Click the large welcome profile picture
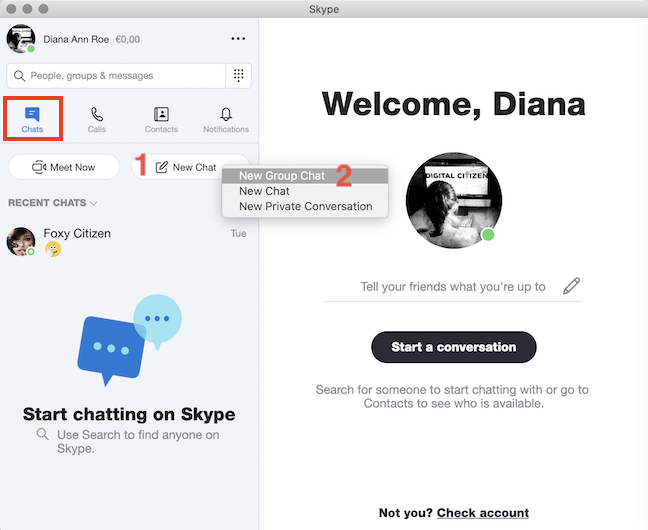This screenshot has height=530, width=648. pyautogui.click(x=454, y=201)
